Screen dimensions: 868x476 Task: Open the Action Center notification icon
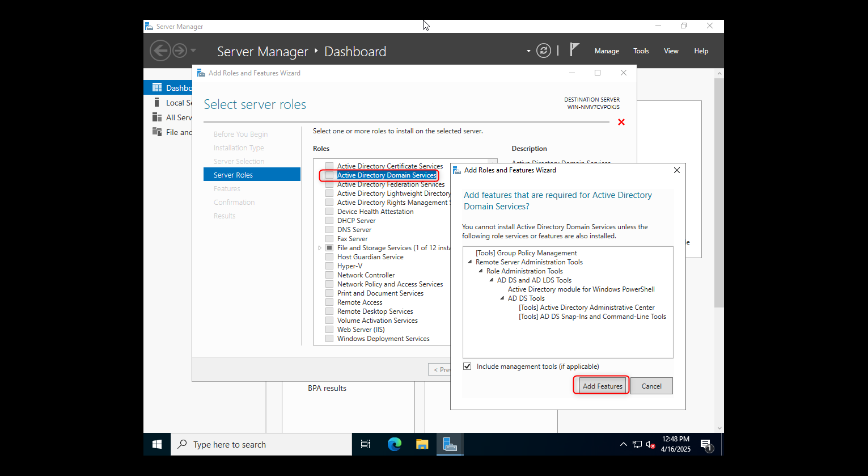[706, 445]
